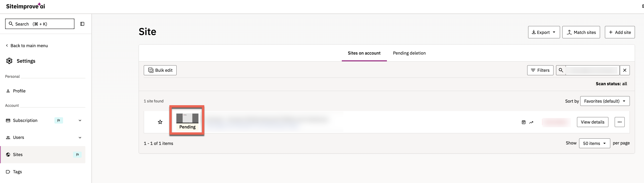644x183 pixels.
Task: Click View details for the site
Action: [x=593, y=122]
